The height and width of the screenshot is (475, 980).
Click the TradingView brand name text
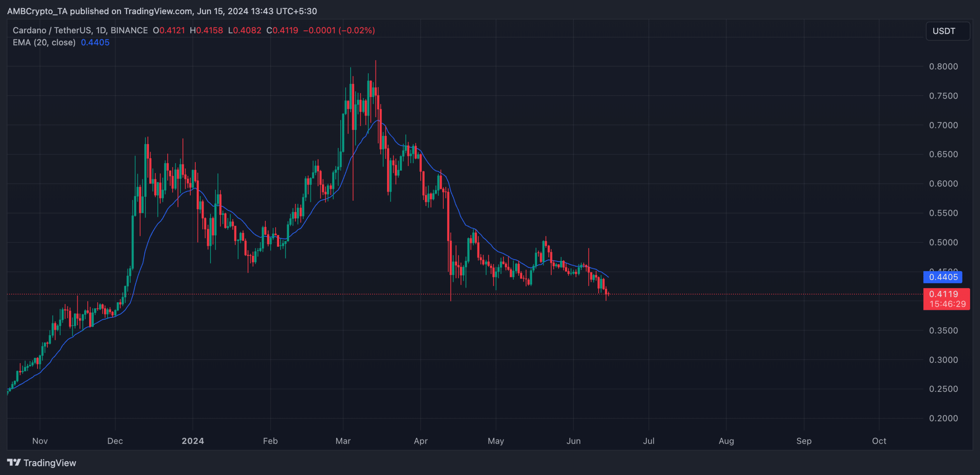tap(50, 463)
